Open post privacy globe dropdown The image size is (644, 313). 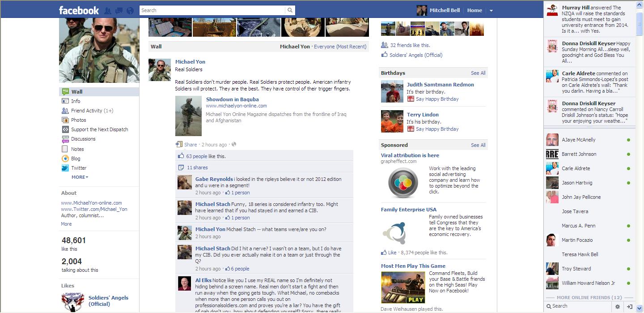pyautogui.click(x=234, y=145)
